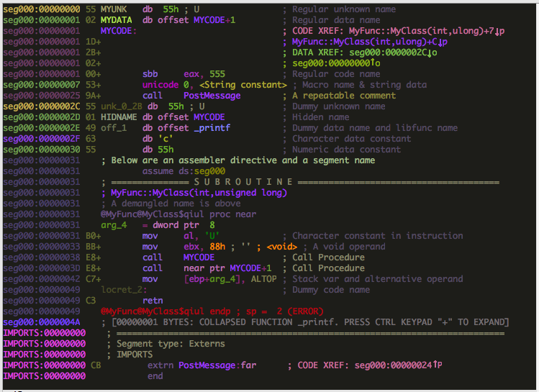Click the '; IMPORTS' comment line
Screen dimensions: 539x392
tap(130, 355)
